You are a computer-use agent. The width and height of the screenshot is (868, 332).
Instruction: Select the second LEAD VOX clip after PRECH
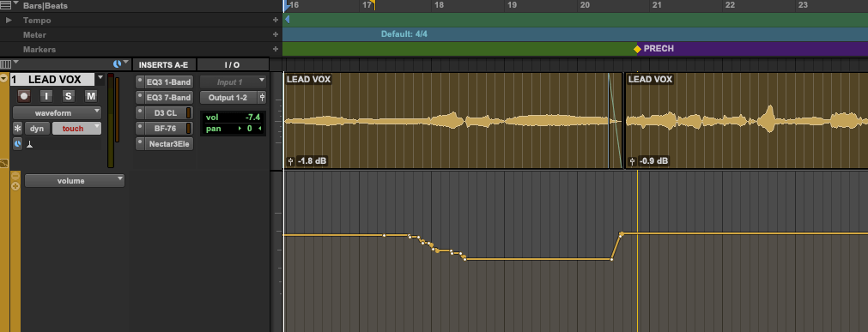tap(746, 121)
